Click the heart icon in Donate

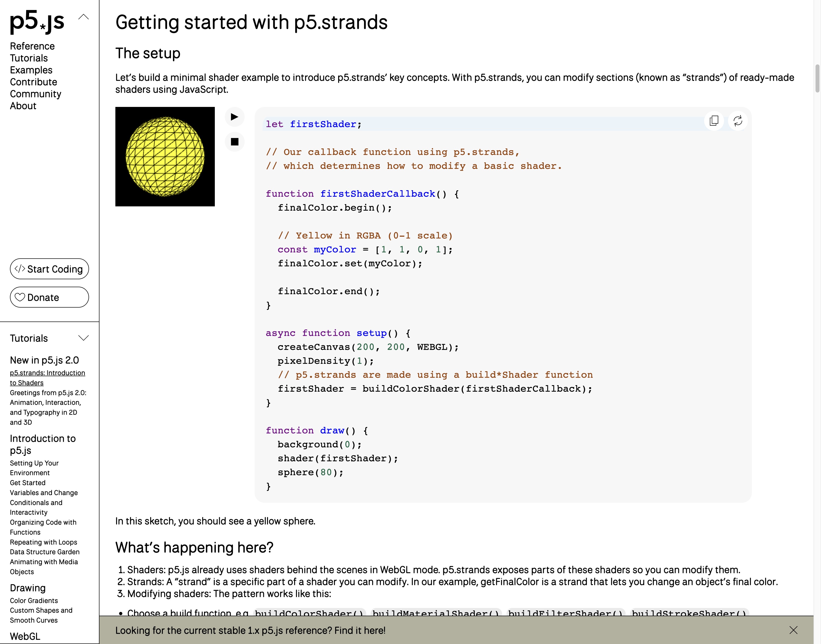pyautogui.click(x=20, y=297)
